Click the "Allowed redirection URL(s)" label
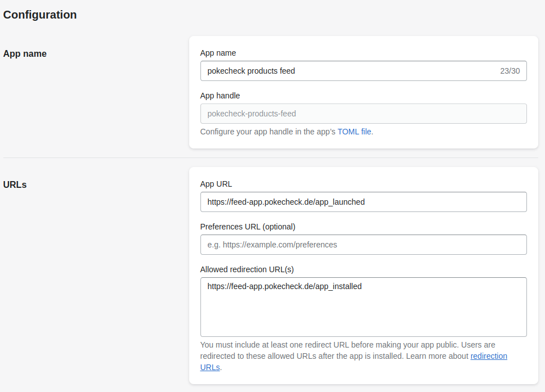This screenshot has width=545, height=392. point(247,269)
